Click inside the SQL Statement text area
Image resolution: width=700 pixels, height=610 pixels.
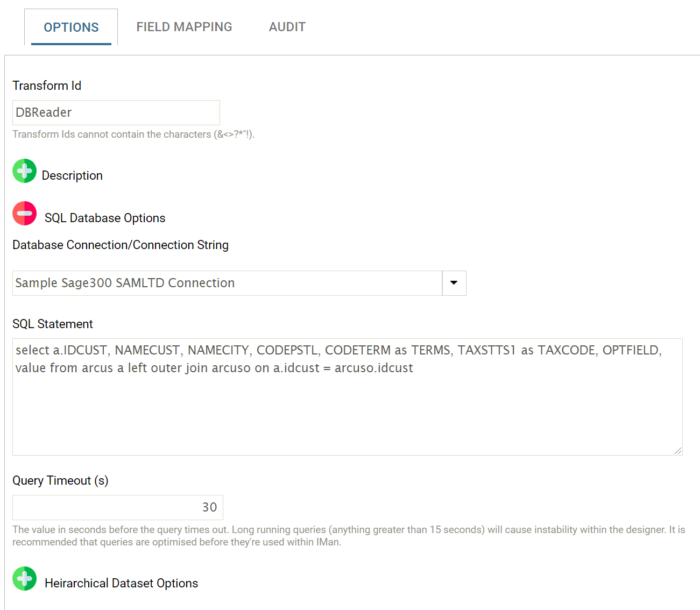[347, 409]
